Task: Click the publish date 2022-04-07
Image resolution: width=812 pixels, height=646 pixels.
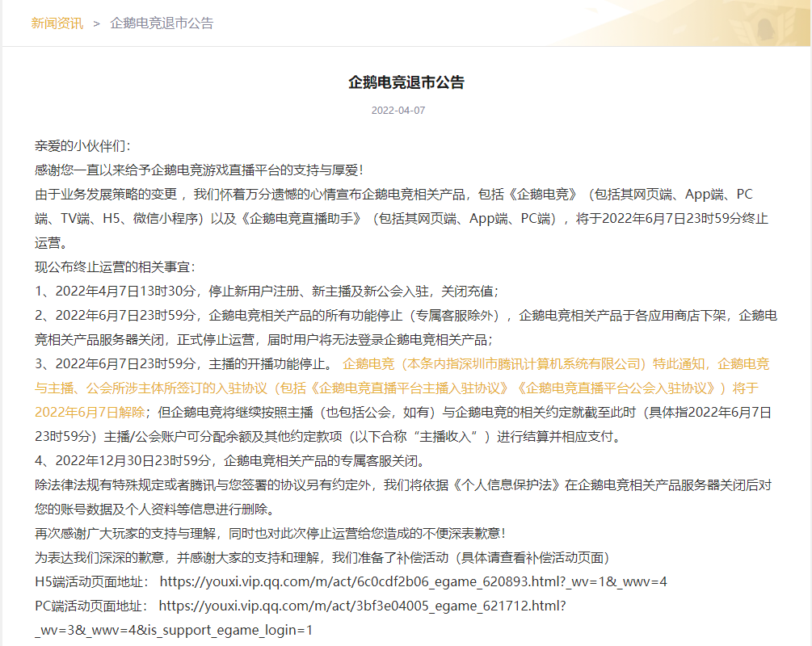Action: point(398,111)
